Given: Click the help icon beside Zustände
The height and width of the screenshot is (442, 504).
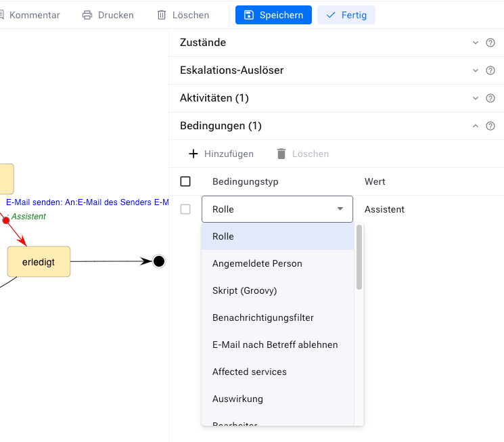Looking at the screenshot, I should click(490, 43).
